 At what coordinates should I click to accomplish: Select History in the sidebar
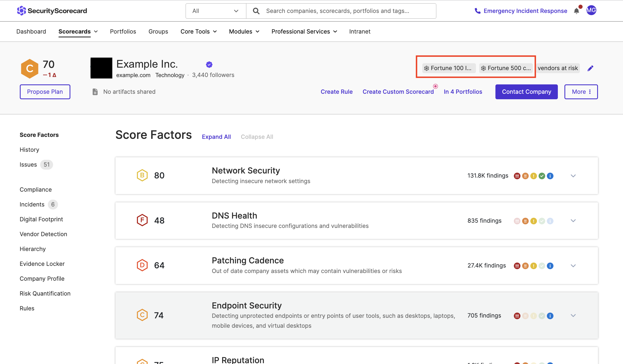[29, 150]
